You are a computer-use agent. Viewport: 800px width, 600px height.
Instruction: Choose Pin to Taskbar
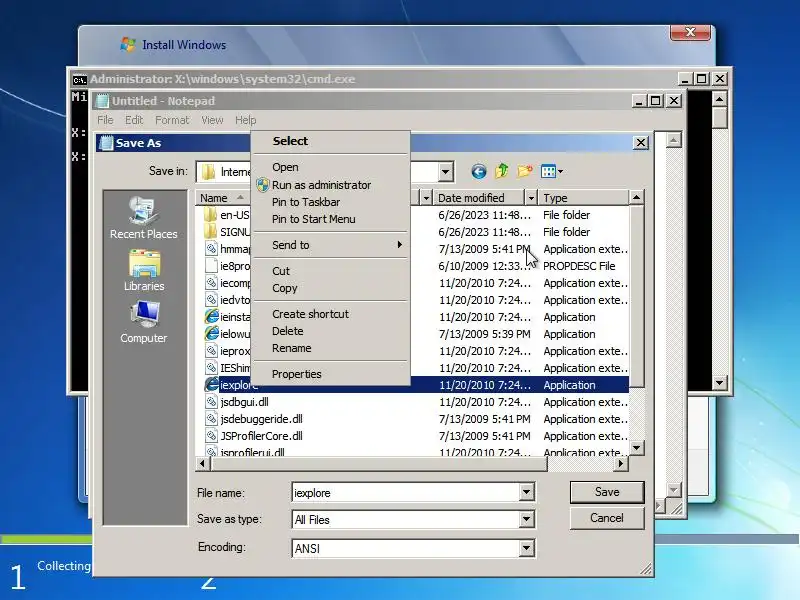pos(332,202)
